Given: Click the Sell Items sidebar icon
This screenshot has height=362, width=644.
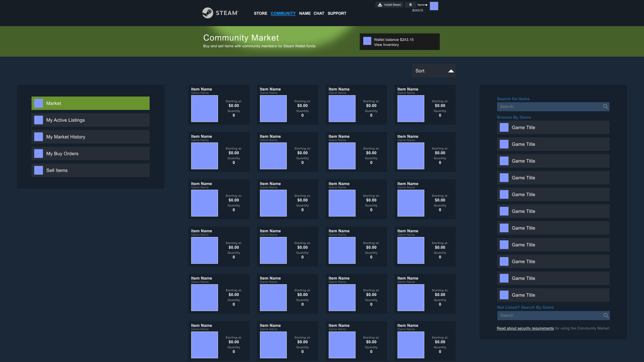Looking at the screenshot, I should click(39, 170).
